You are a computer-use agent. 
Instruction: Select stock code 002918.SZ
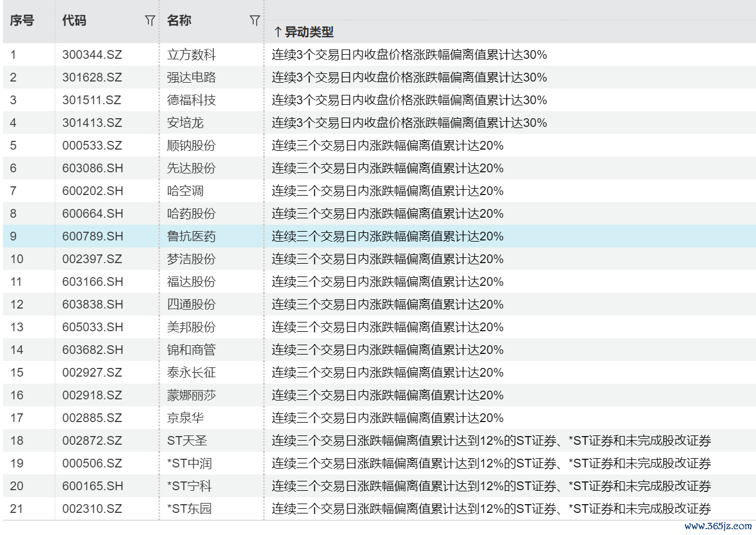[92, 395]
